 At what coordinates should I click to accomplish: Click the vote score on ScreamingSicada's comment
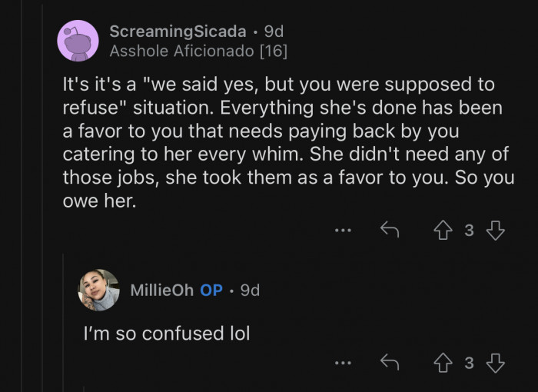tap(470, 231)
